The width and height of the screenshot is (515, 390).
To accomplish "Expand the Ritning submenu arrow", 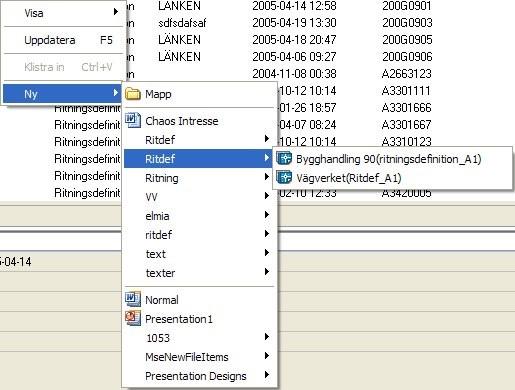I will [x=267, y=177].
